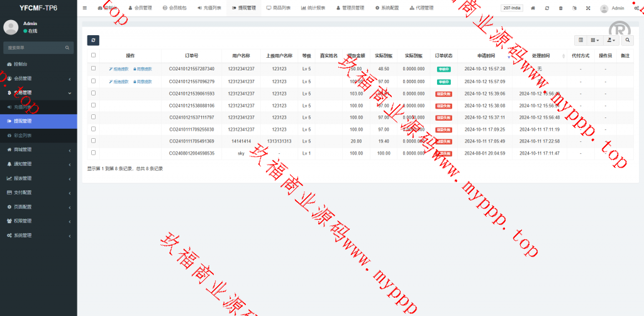The image size is (644, 316).
Task: Enter fullscreen via the expand icon
Action: coord(588,8)
